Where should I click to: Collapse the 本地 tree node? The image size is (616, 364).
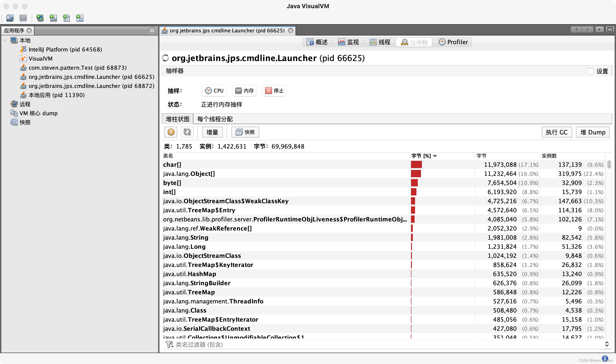pyautogui.click(x=5, y=40)
